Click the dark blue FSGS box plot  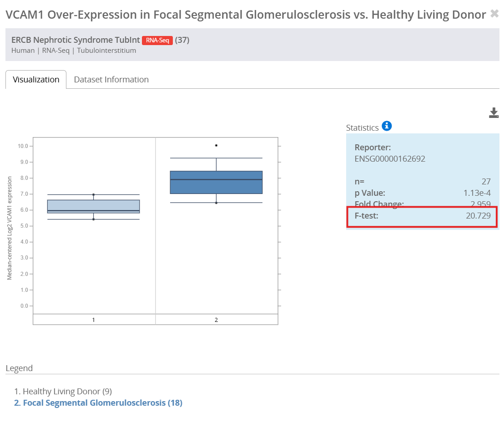(217, 182)
